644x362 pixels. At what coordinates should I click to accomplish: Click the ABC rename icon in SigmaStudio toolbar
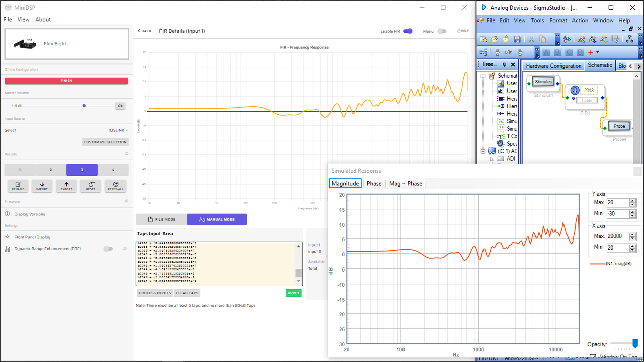coord(567,39)
